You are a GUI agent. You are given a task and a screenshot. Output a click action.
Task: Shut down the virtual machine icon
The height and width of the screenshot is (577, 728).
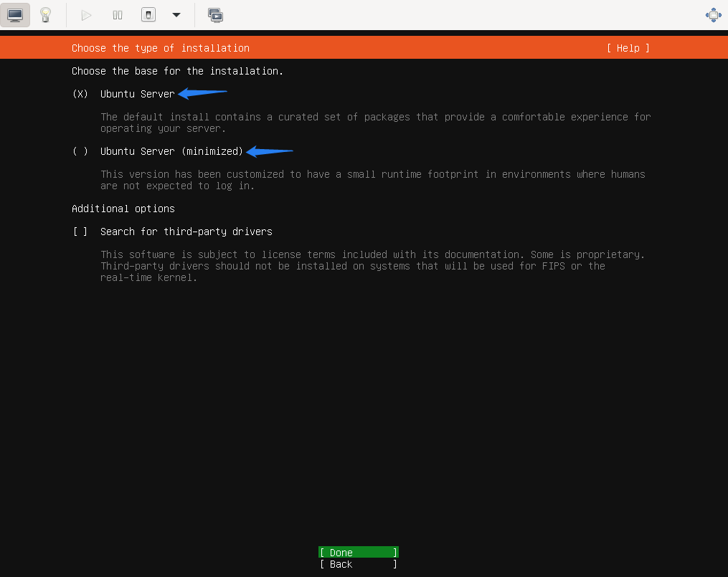(148, 15)
